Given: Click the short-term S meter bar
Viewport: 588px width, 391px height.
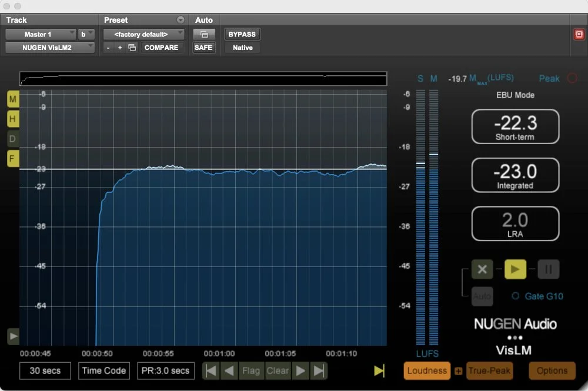Looking at the screenshot, I should pyautogui.click(x=420, y=218).
